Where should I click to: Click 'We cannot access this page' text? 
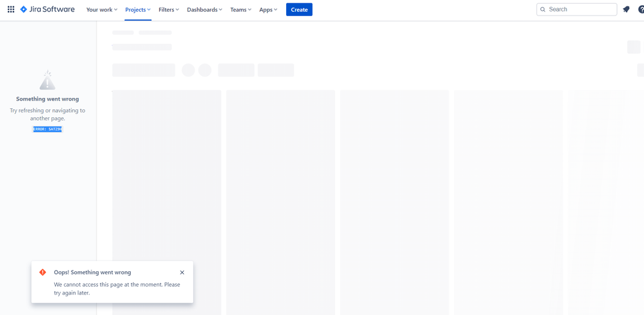pos(117,289)
